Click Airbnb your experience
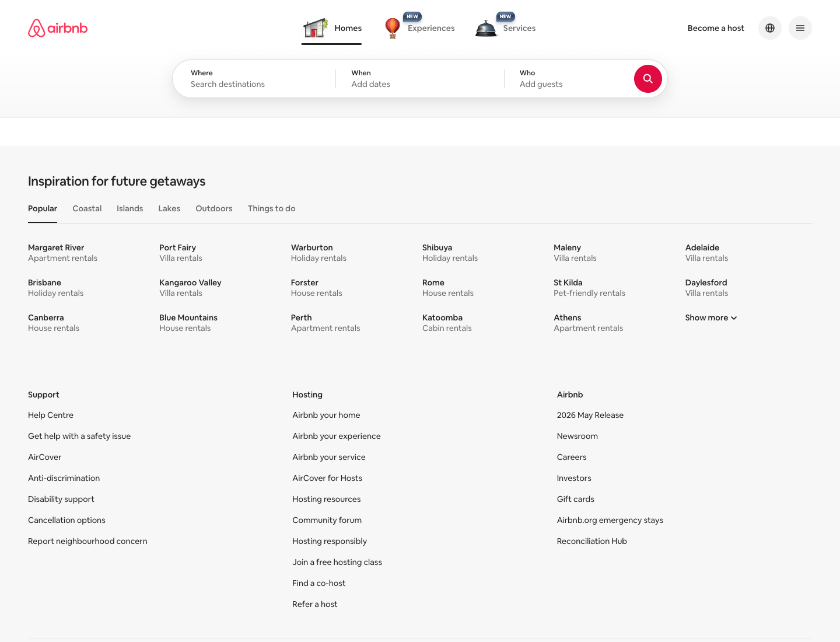Viewport: 840px width, 642px height. click(337, 436)
